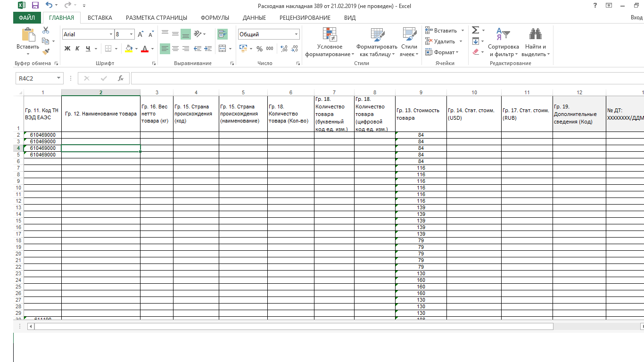Click the Вставить cells button
The width and height of the screenshot is (644, 362).
(x=441, y=31)
